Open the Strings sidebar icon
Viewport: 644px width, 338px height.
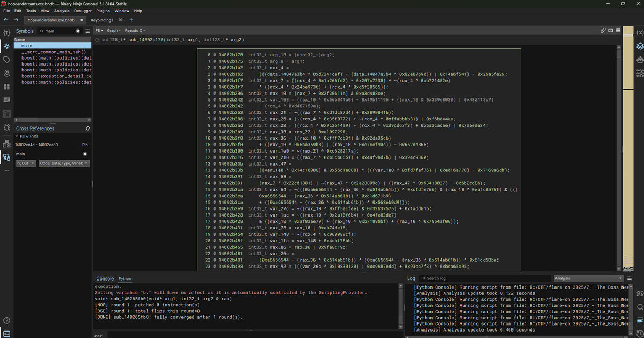(x=7, y=100)
